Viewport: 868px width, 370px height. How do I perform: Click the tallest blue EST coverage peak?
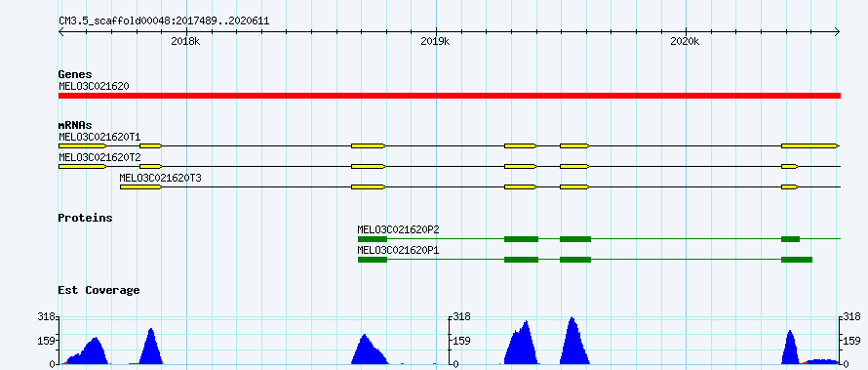[x=573, y=341]
